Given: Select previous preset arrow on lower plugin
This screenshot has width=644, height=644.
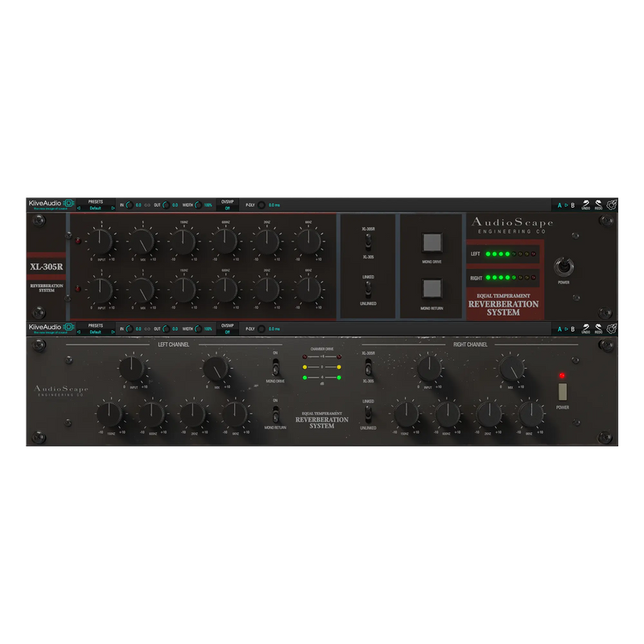Looking at the screenshot, I should 79,332.
